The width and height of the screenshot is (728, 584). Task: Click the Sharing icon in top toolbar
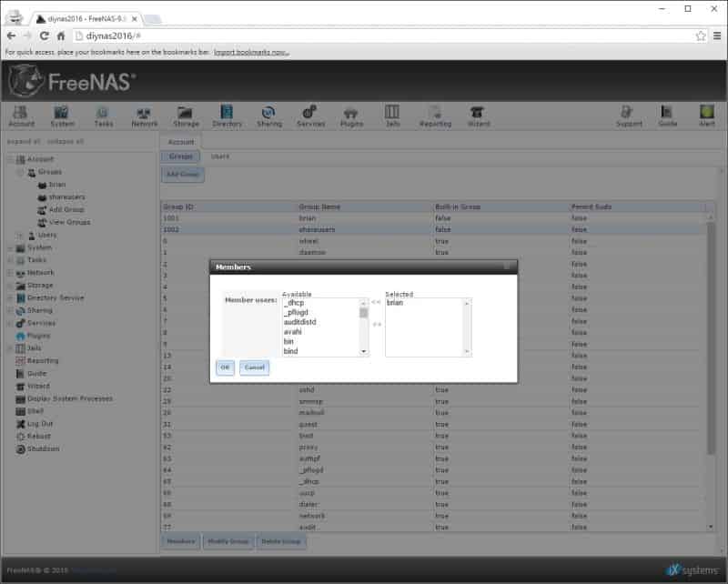[268, 116]
